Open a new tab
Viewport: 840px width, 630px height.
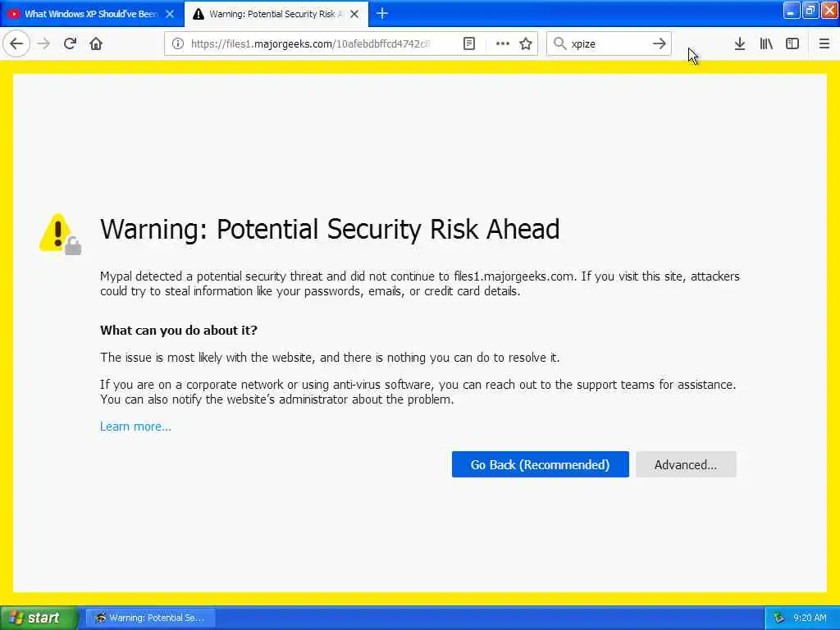tap(382, 14)
